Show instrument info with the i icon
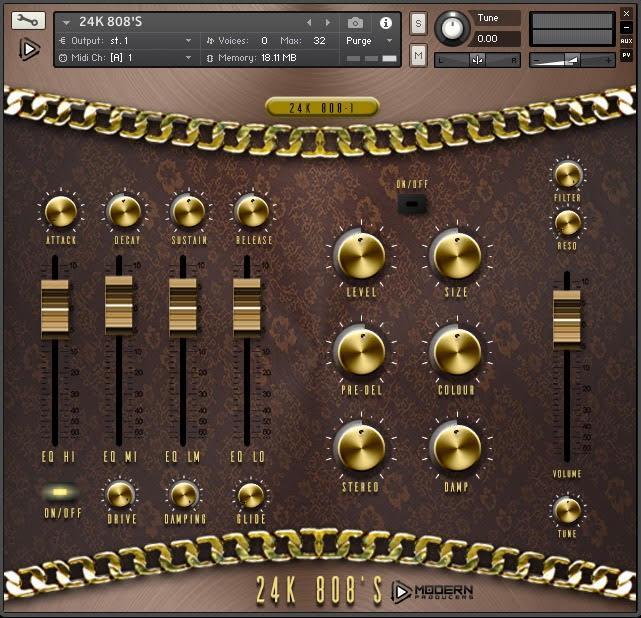This screenshot has width=641, height=618. [385, 22]
